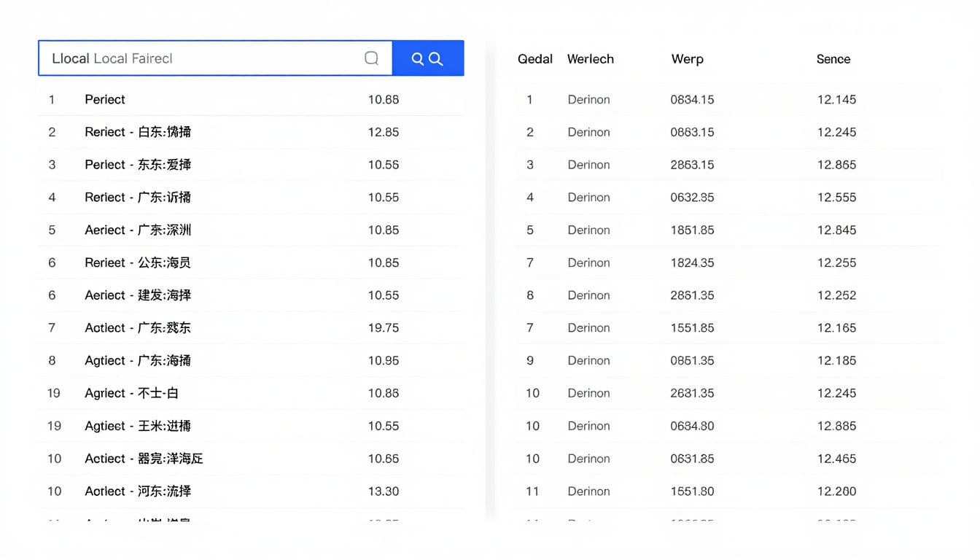Select the Werp value 1824.35
980x560 pixels.
[x=693, y=262]
